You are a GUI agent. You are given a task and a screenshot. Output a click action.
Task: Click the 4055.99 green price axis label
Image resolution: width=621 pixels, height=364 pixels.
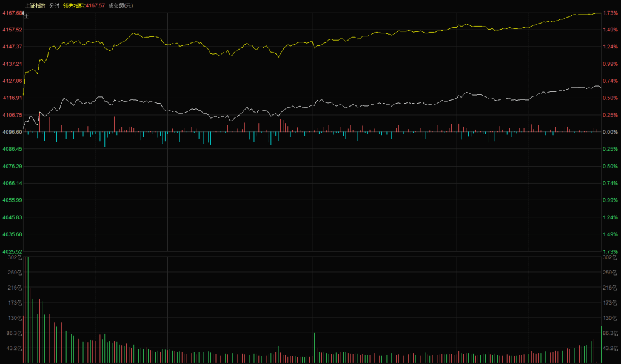12,200
